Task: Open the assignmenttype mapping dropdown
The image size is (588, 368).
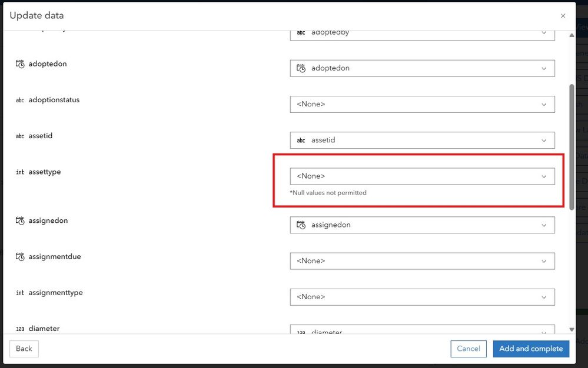Action: (422, 297)
